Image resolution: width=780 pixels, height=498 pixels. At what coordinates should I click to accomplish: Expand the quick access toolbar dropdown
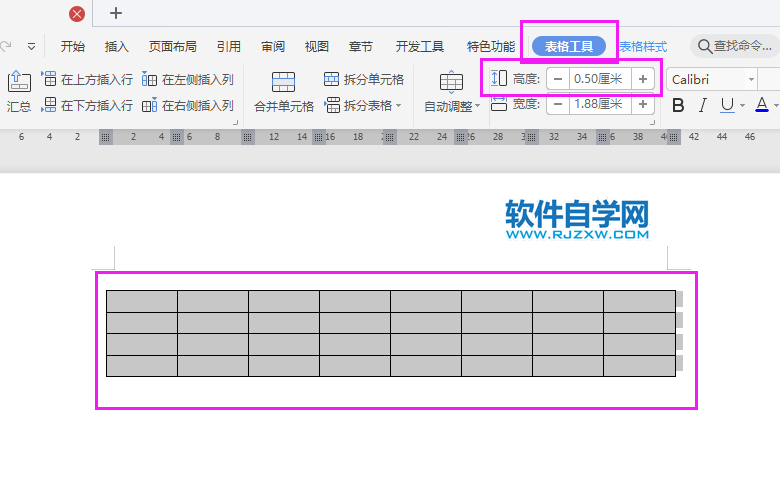tap(31, 47)
